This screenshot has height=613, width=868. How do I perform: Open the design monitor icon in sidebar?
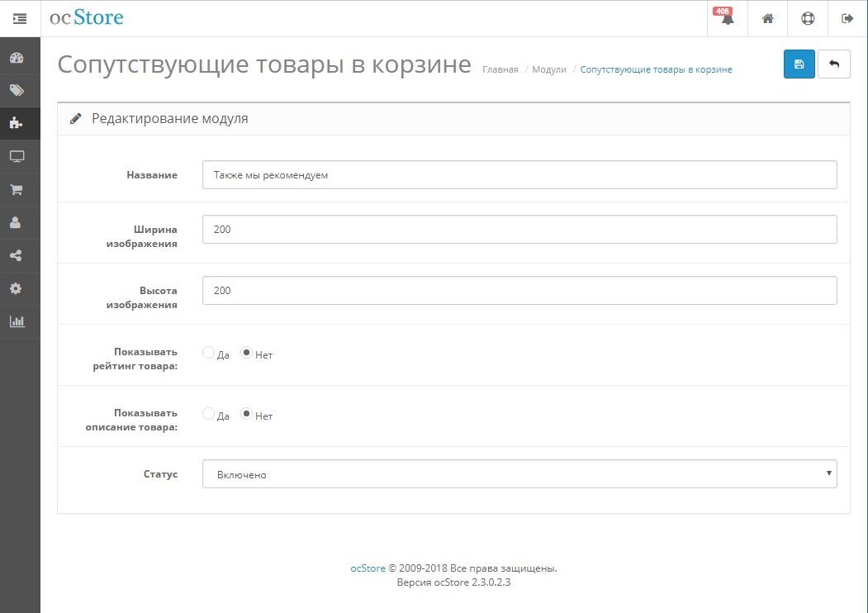coord(17,156)
